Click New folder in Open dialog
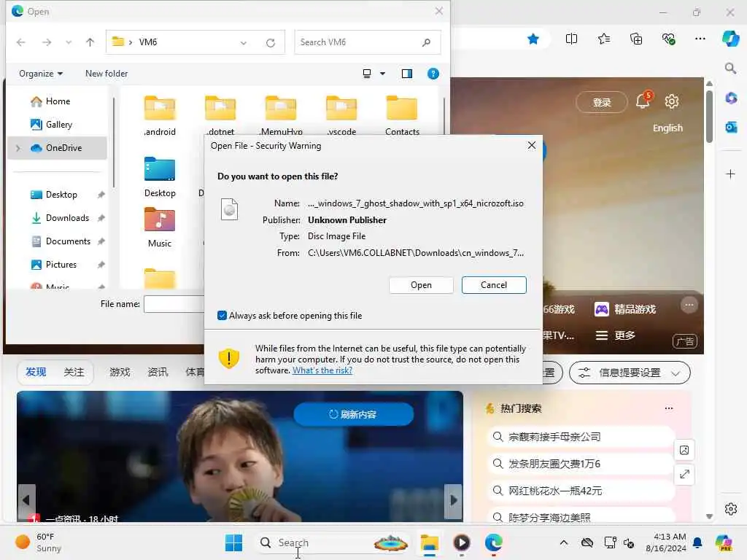This screenshot has width=747, height=560. coord(107,74)
